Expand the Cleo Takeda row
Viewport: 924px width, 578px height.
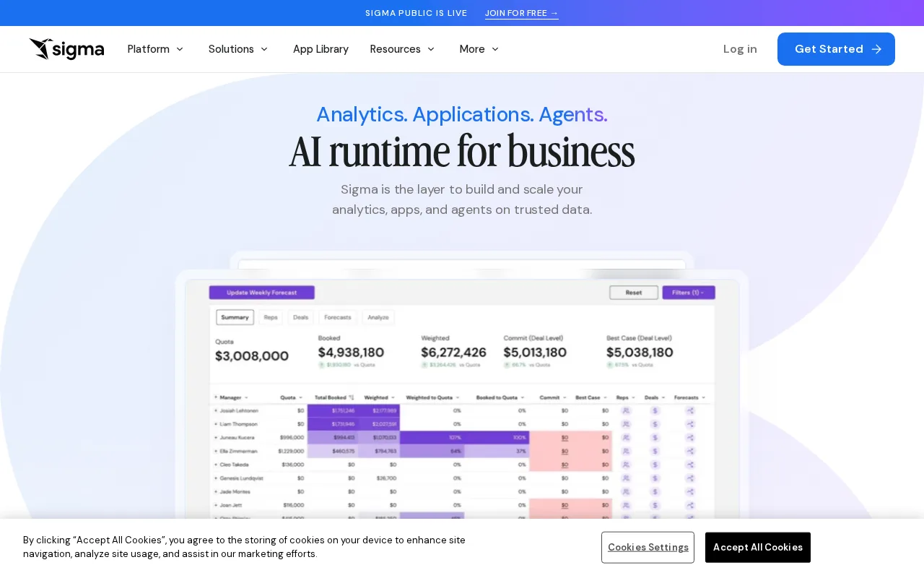pos(216,465)
